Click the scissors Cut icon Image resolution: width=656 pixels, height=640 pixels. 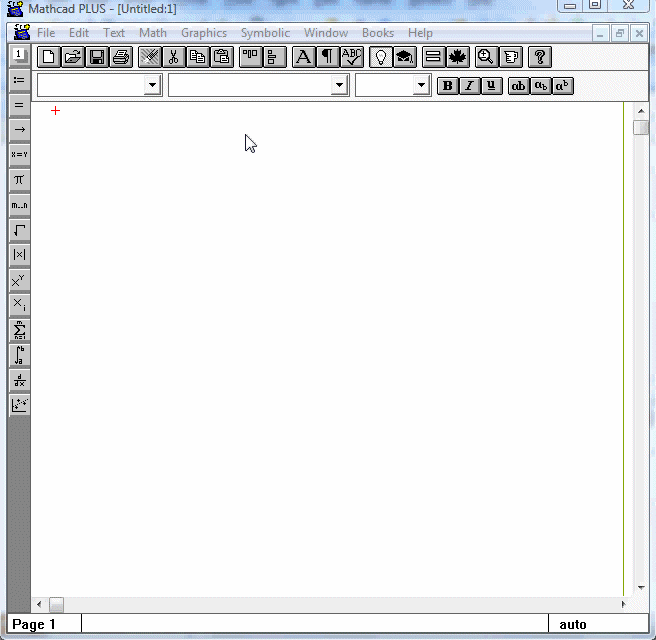(x=174, y=57)
